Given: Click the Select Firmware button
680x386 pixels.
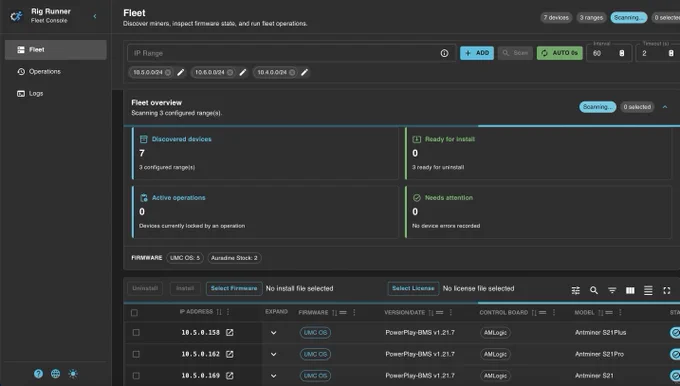Looking at the screenshot, I should click(x=234, y=288).
